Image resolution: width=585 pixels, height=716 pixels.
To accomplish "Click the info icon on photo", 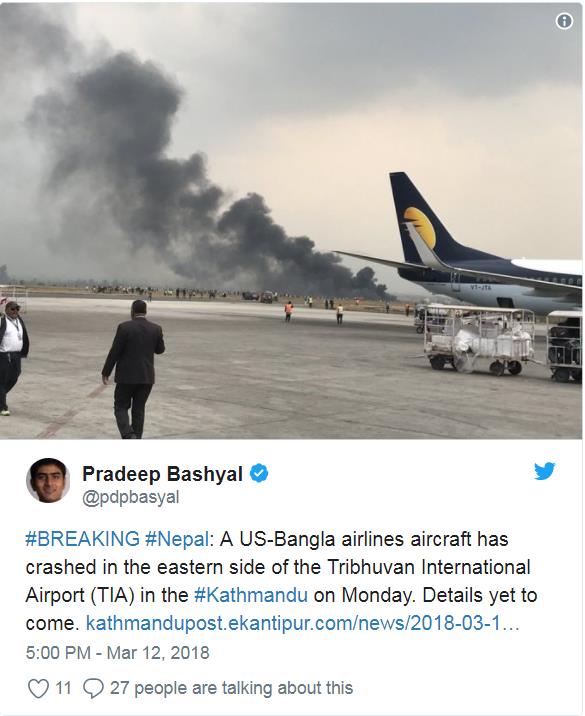I will 564,21.
